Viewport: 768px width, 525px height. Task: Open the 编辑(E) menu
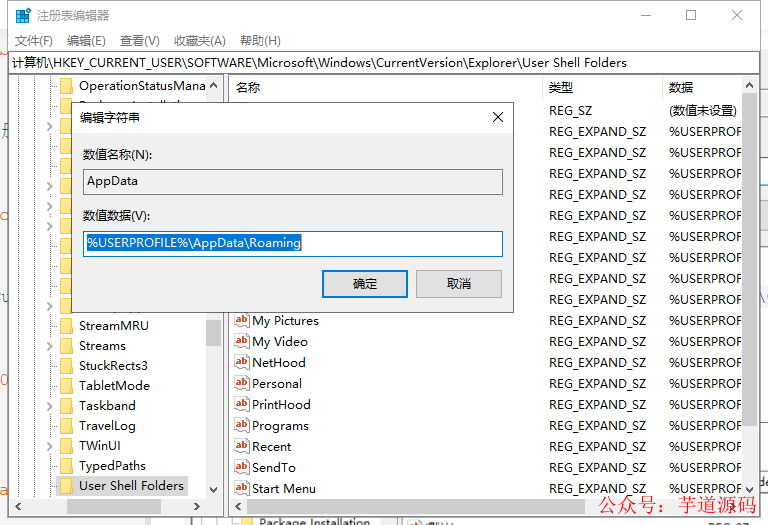coord(86,41)
